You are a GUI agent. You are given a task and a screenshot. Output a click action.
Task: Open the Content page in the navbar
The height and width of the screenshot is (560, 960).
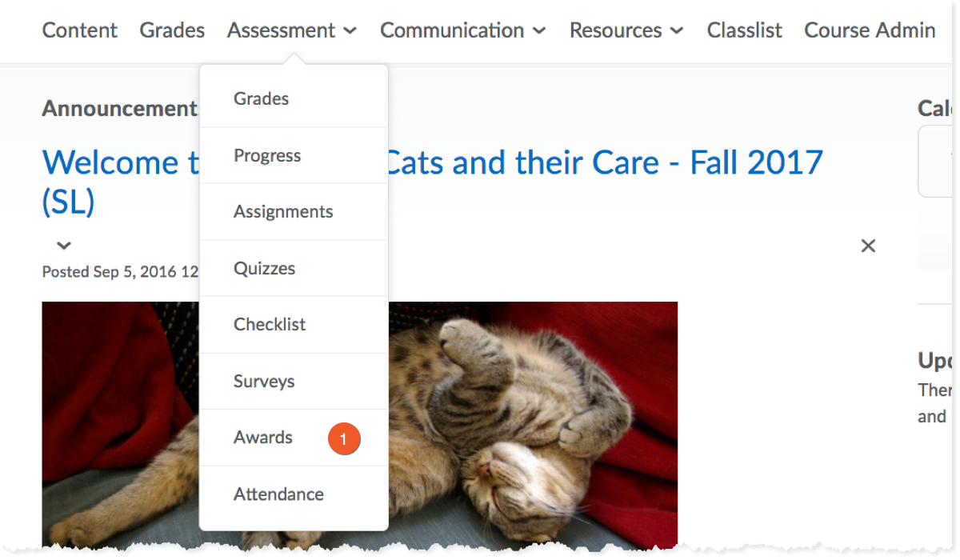tap(79, 30)
